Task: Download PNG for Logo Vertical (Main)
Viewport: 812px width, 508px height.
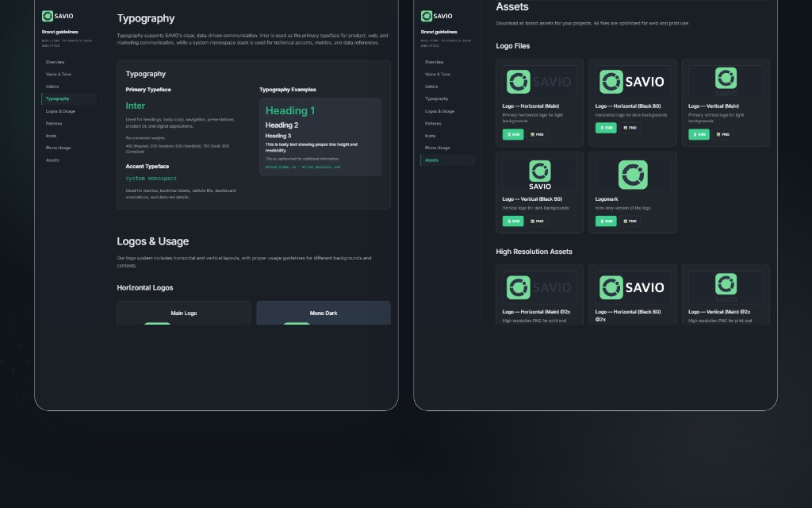Action: [x=723, y=134]
